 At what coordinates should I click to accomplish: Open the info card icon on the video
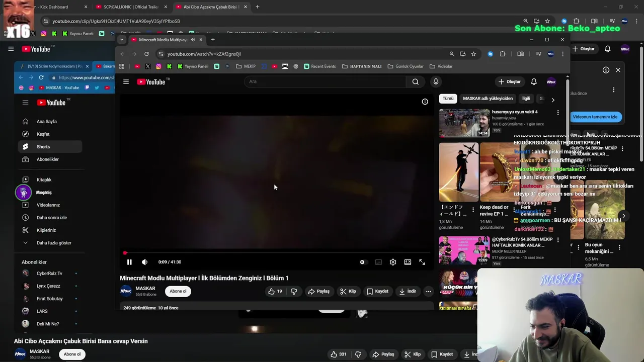(425, 102)
